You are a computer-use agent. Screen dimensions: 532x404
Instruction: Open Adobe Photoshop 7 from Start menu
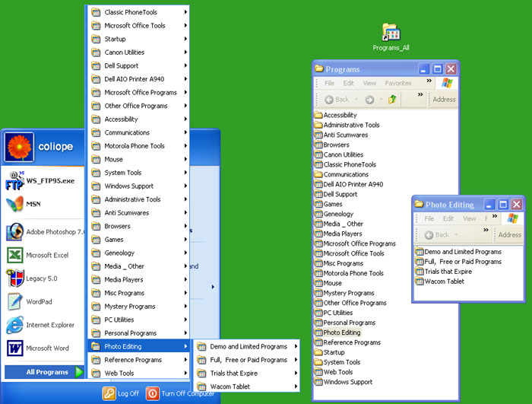44,232
